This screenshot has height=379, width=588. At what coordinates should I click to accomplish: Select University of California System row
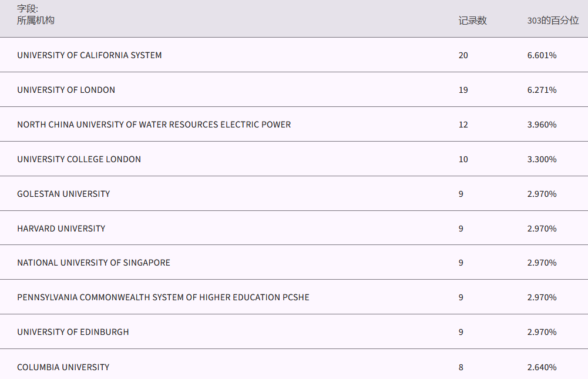(x=89, y=55)
